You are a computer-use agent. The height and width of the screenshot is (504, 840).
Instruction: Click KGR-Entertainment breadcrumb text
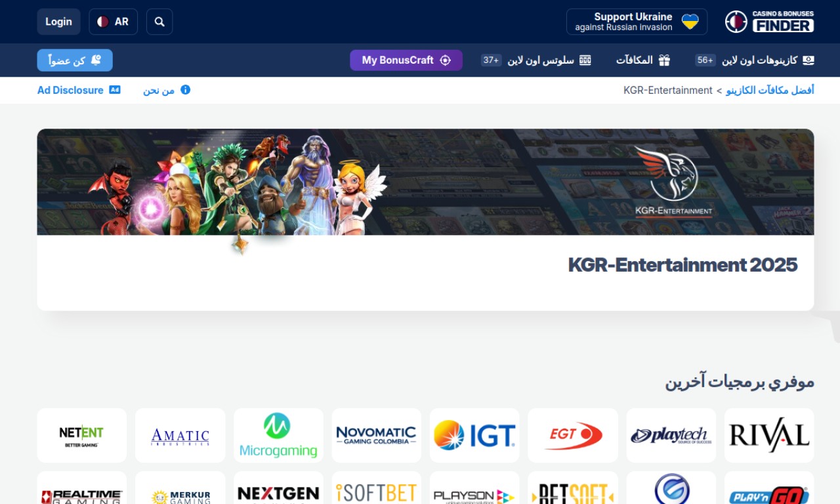[x=668, y=90]
